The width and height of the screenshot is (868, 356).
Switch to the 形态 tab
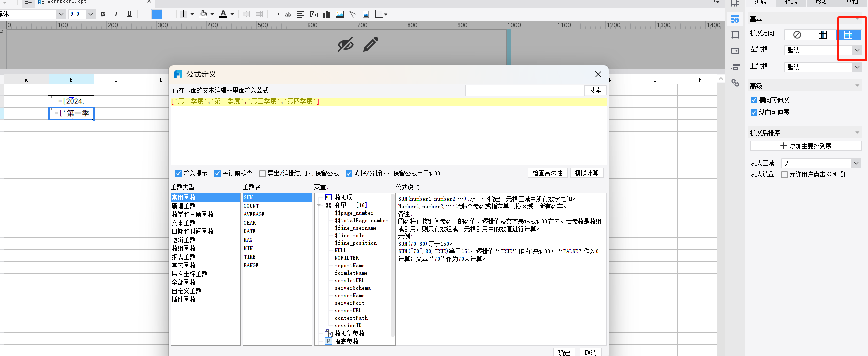click(821, 2)
